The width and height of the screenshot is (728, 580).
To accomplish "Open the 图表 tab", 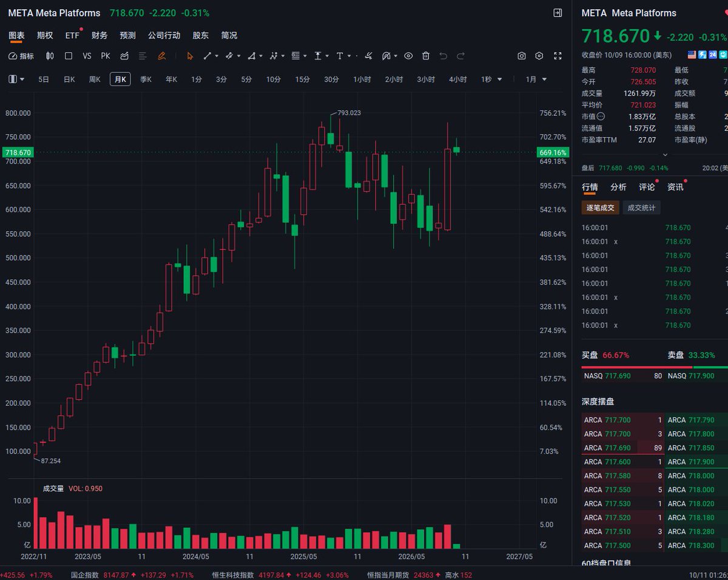I will tap(16, 35).
